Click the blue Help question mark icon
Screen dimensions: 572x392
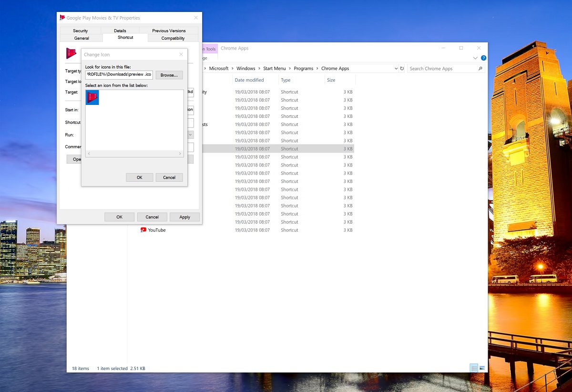[483, 58]
